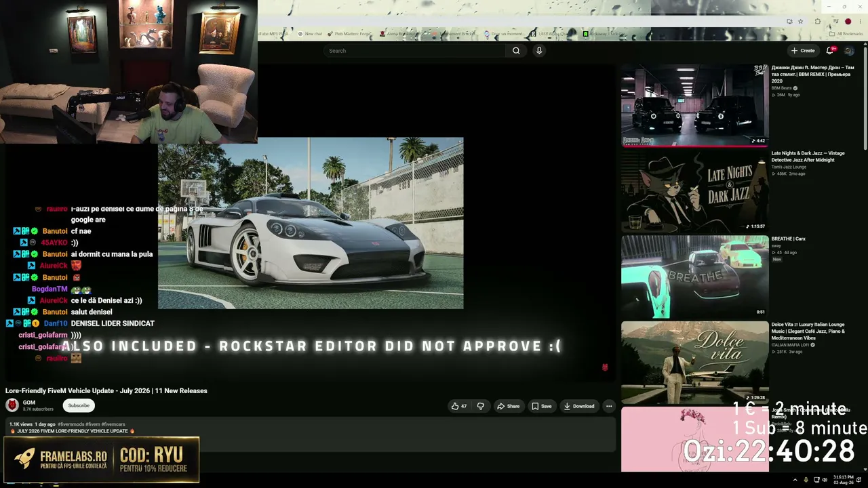The height and width of the screenshot is (488, 868).
Task: Share the video
Action: (509, 406)
